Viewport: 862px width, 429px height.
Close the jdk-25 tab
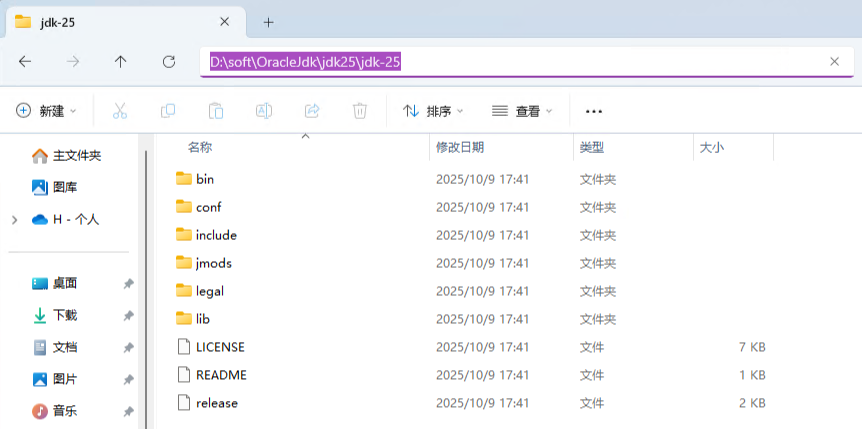[224, 22]
